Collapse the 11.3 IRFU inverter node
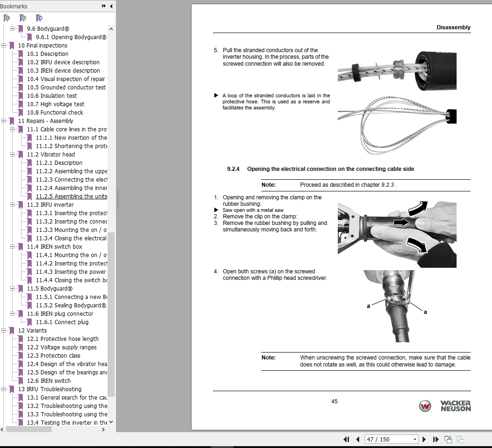This screenshot has height=448, width=492. pos(12,204)
